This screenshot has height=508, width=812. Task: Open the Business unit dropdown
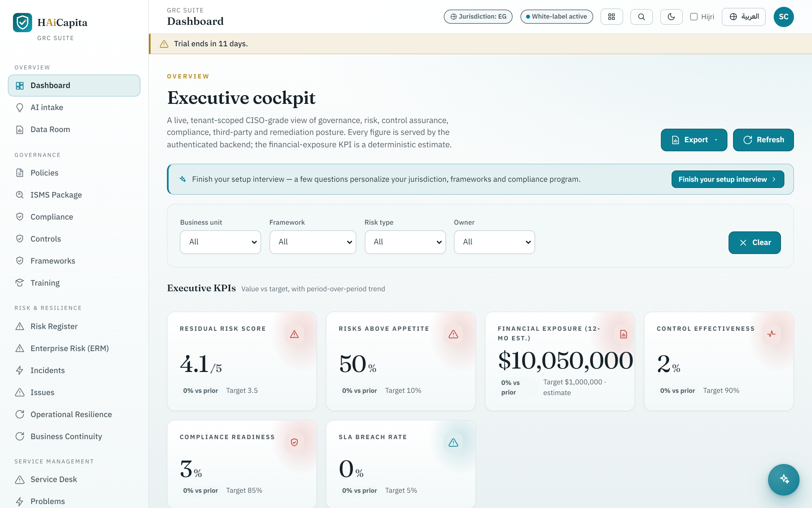(x=220, y=242)
